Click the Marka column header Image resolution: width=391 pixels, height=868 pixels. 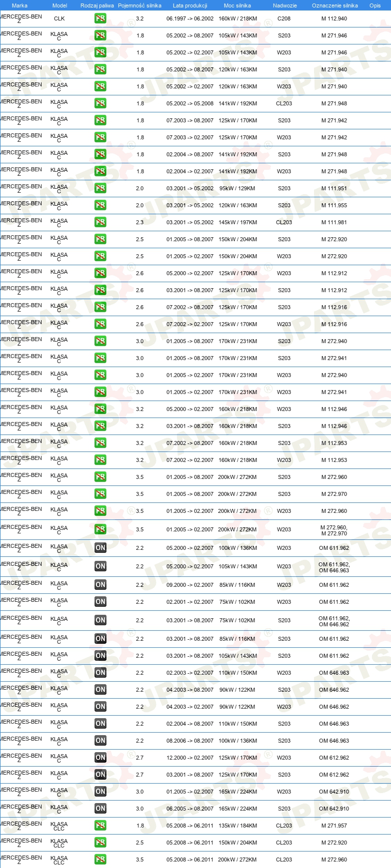pos(19,5)
